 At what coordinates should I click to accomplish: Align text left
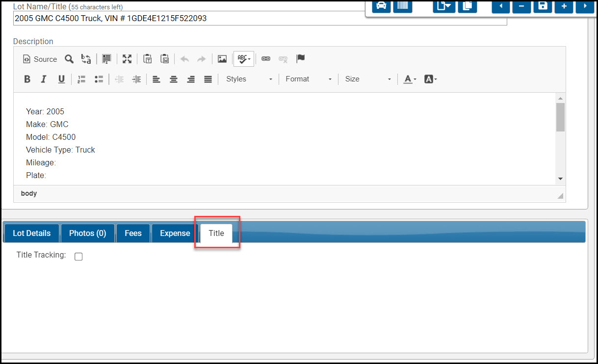(156, 79)
